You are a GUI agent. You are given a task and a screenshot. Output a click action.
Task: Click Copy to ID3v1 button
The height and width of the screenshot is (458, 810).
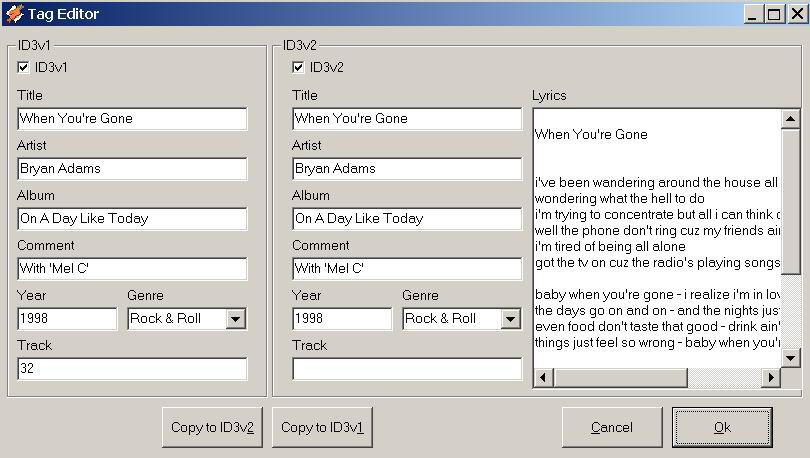(322, 427)
